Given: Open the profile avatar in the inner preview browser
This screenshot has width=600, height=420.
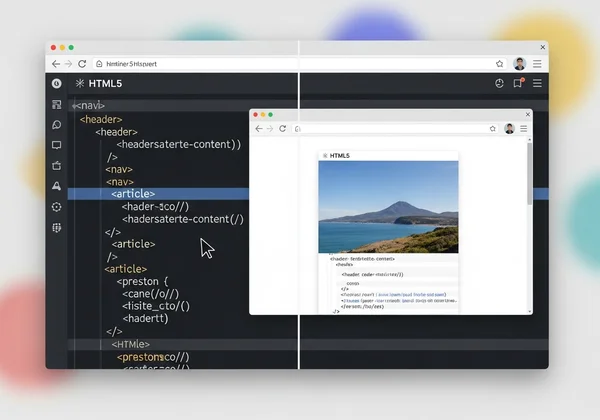Looking at the screenshot, I should (509, 129).
